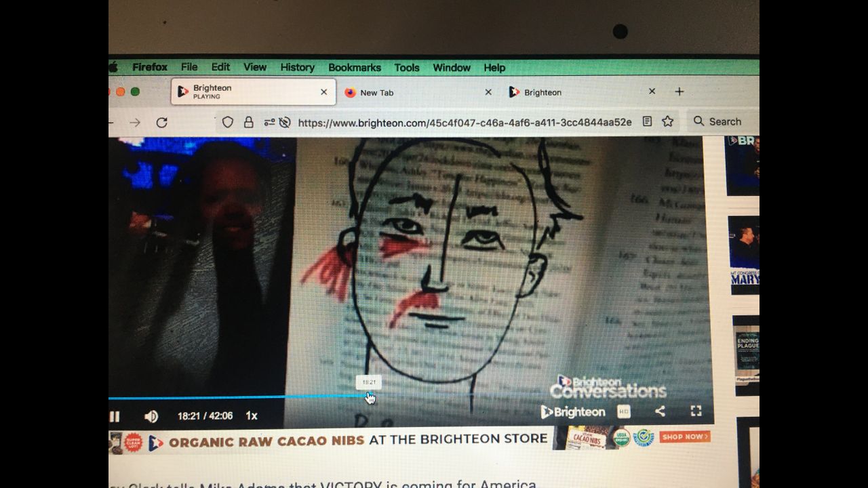The width and height of the screenshot is (868, 488).
Task: Reload the current page
Action: pos(161,123)
